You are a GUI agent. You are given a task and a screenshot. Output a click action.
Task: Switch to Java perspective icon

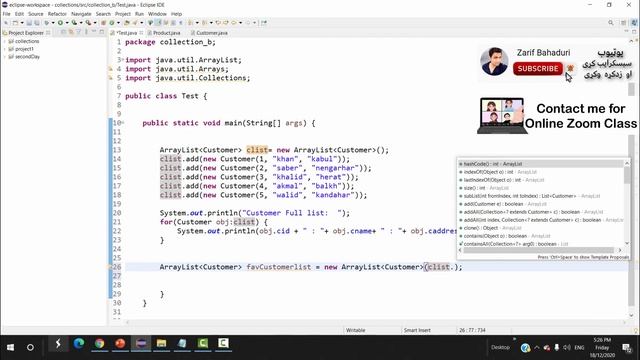[x=634, y=23]
